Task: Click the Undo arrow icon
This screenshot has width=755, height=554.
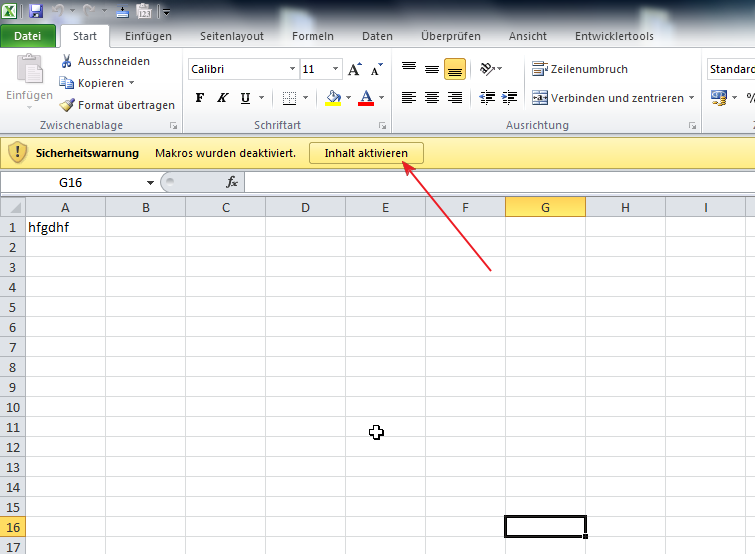Action: click(x=58, y=11)
